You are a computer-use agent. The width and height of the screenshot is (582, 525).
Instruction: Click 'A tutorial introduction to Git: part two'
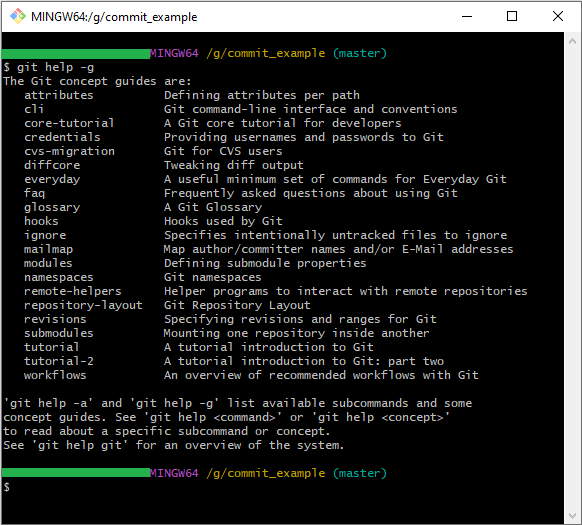click(304, 361)
